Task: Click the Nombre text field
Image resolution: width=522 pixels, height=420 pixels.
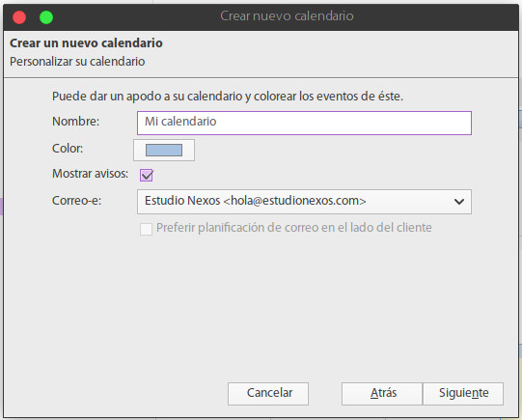Action: (304, 123)
